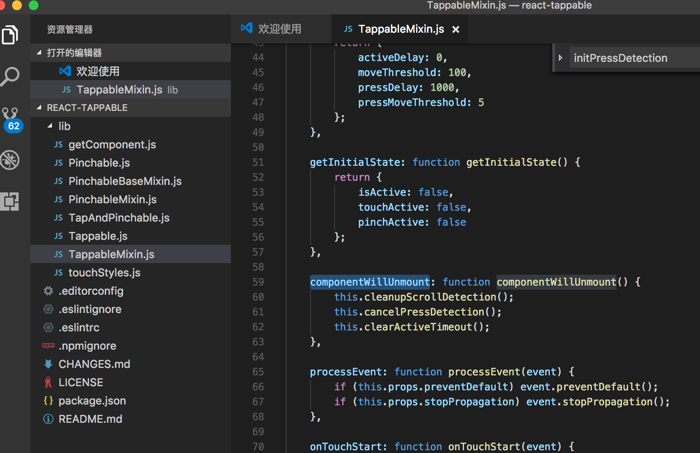700x453 pixels.
Task: Open 欢迎使用 in open editors list
Action: coord(130,71)
